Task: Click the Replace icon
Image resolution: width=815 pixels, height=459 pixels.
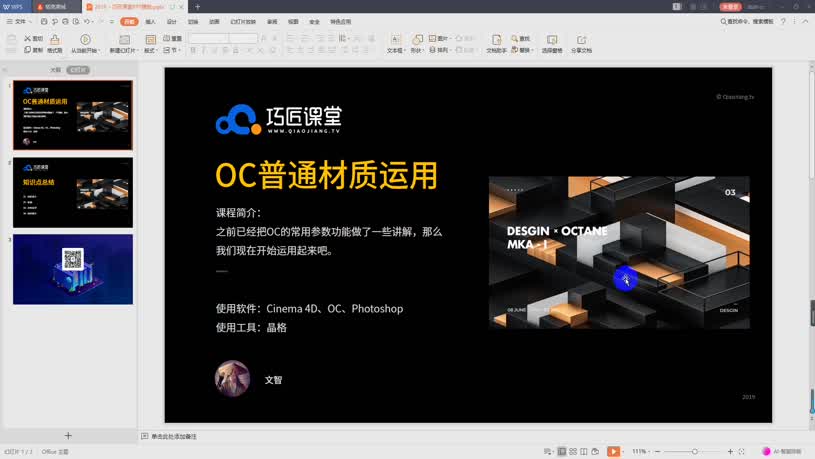Action: 515,50
